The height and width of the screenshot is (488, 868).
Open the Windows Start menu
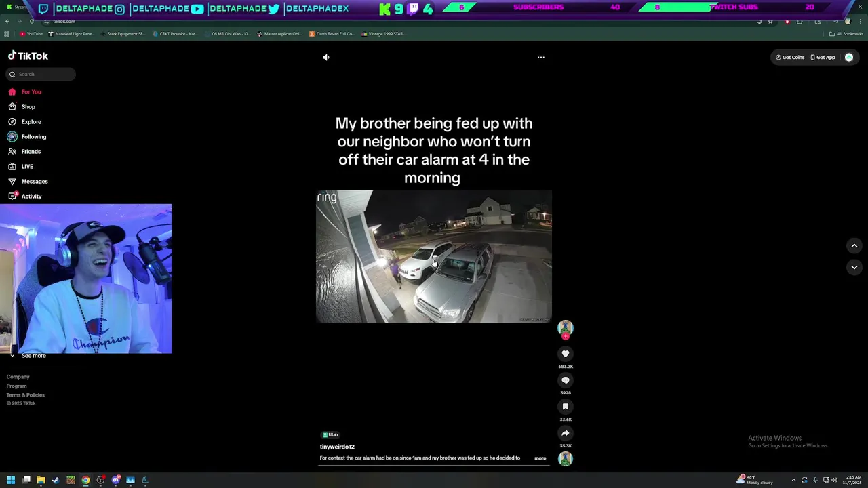click(11, 480)
